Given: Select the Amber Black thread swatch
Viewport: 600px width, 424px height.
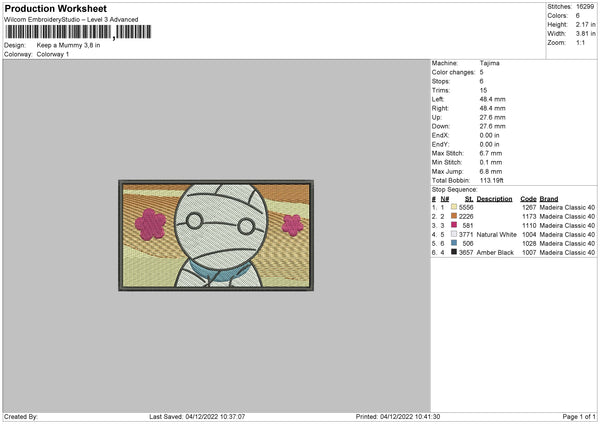Looking at the screenshot, I should (x=454, y=252).
